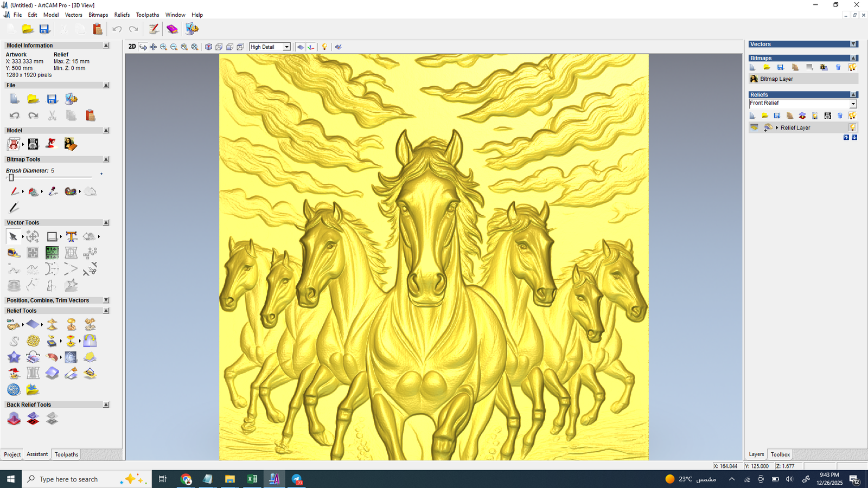Click the Invert Relief back relief tool
This screenshot has width=868, height=488.
tap(33, 419)
